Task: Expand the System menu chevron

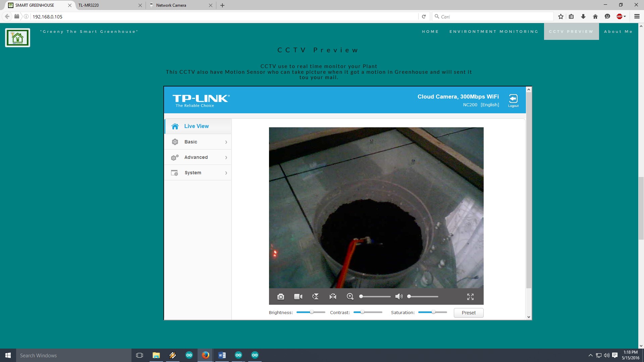Action: pyautogui.click(x=226, y=173)
